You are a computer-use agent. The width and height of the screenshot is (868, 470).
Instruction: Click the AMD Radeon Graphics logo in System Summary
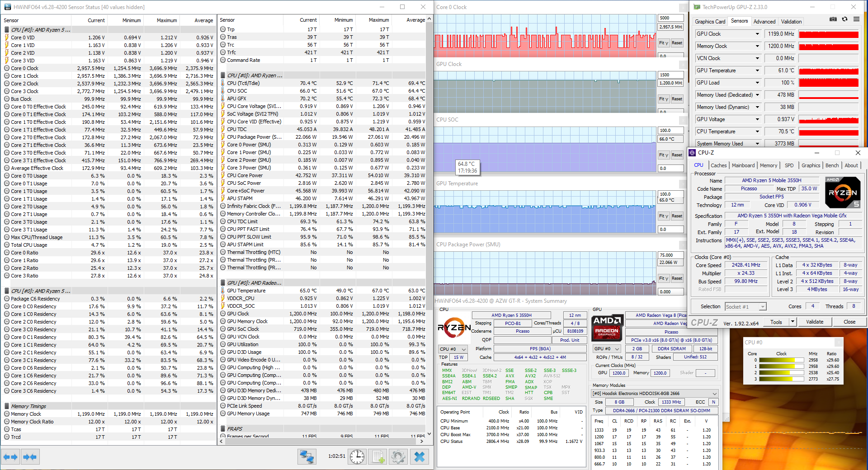coord(607,327)
